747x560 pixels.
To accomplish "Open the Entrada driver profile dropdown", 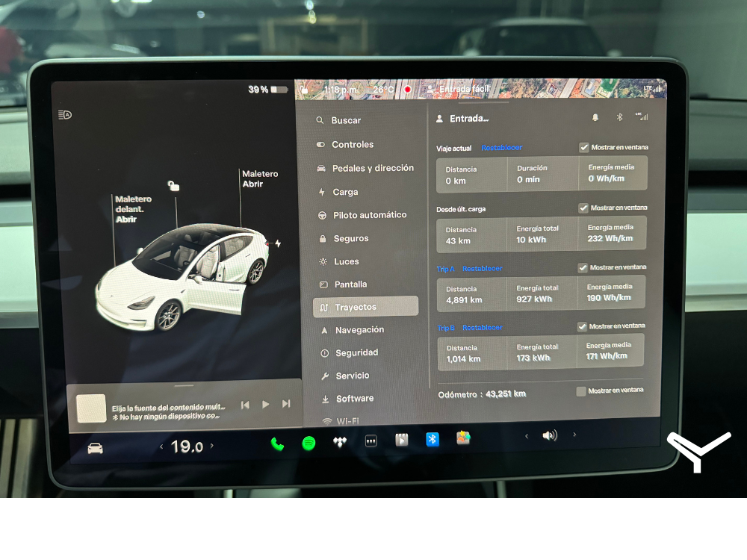I will 463,119.
